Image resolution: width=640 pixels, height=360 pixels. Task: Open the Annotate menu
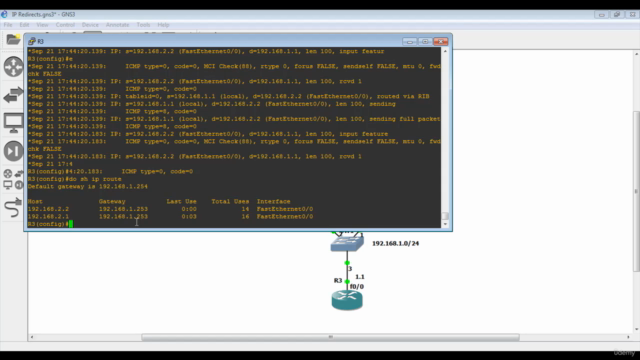click(x=117, y=25)
